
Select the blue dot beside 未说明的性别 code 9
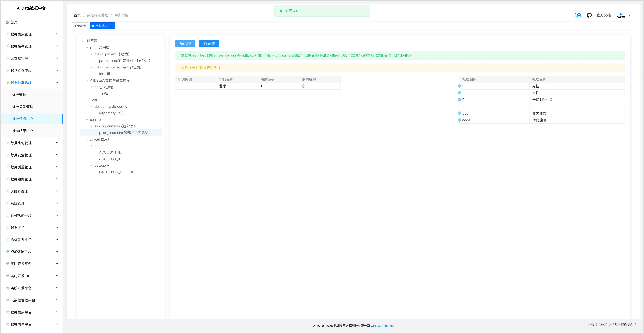pos(459,100)
